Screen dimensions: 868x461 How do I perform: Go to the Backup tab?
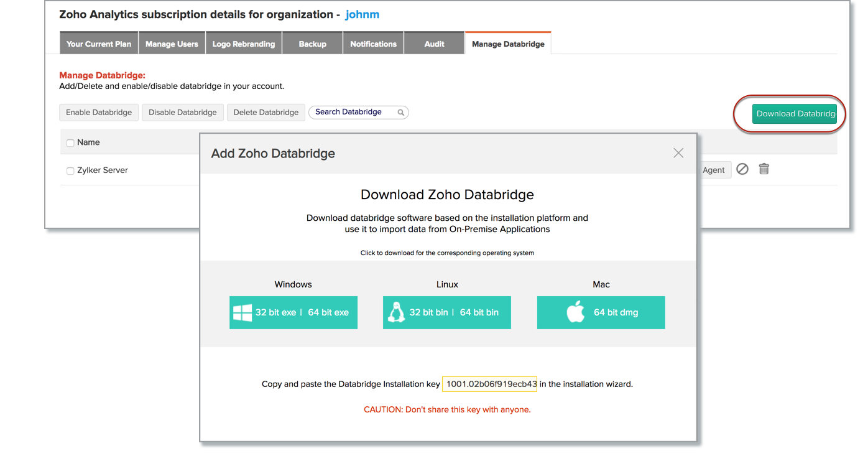pos(313,44)
